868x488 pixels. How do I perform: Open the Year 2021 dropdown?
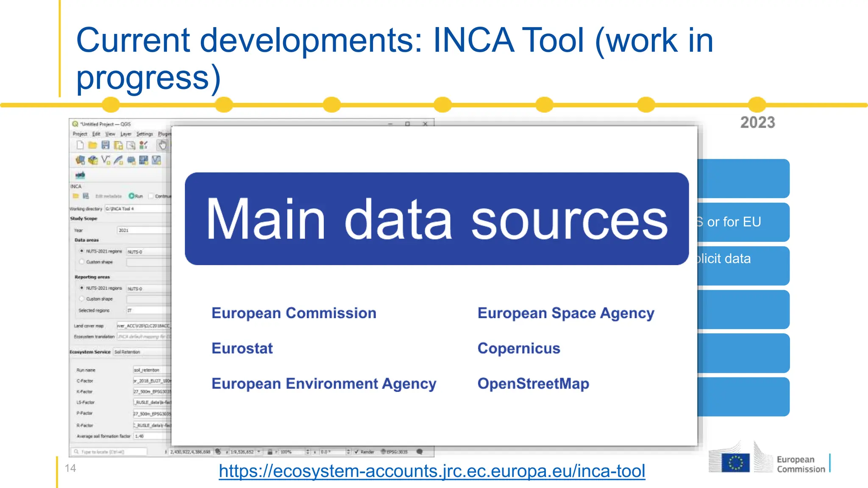[144, 230]
